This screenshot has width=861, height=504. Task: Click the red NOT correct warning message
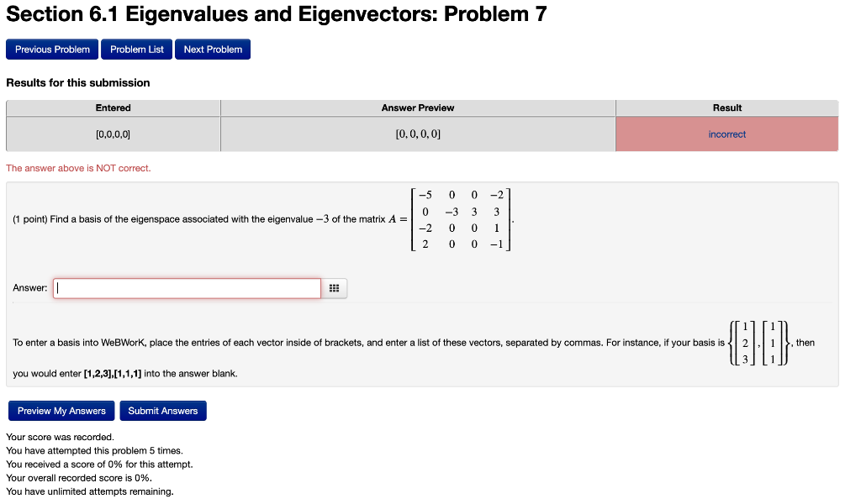pyautogui.click(x=78, y=168)
